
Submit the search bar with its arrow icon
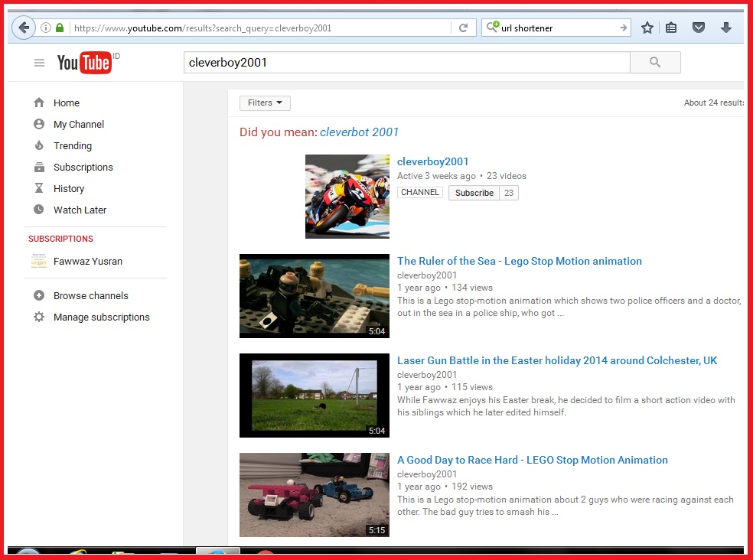(x=623, y=28)
